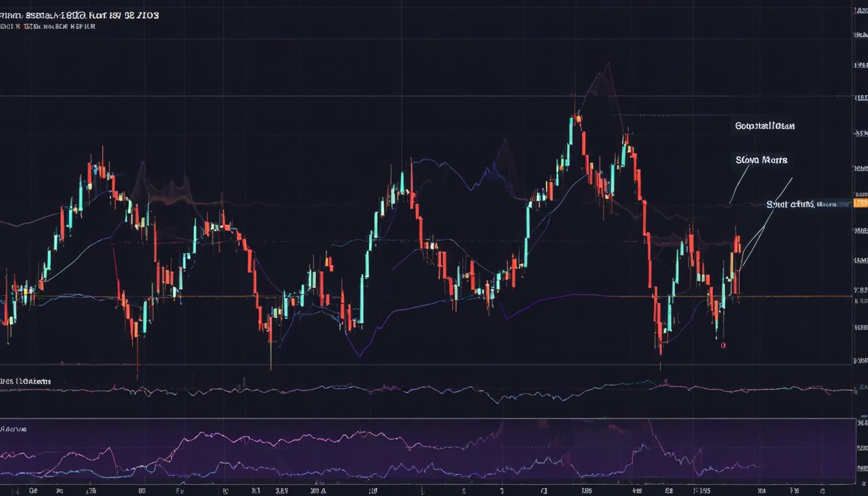This screenshot has width=868, height=496.
Task: Click the upper-right trend annotation label
Action: pyautogui.click(x=765, y=125)
